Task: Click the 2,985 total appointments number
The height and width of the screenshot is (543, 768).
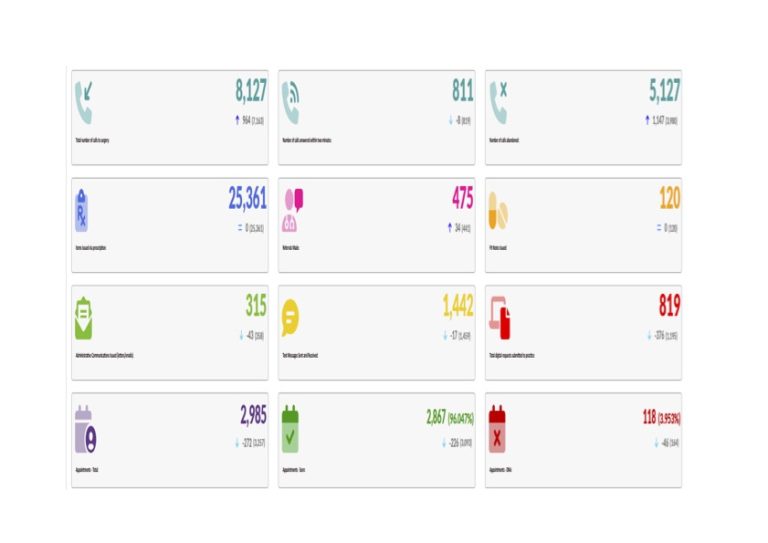Action: 253,416
